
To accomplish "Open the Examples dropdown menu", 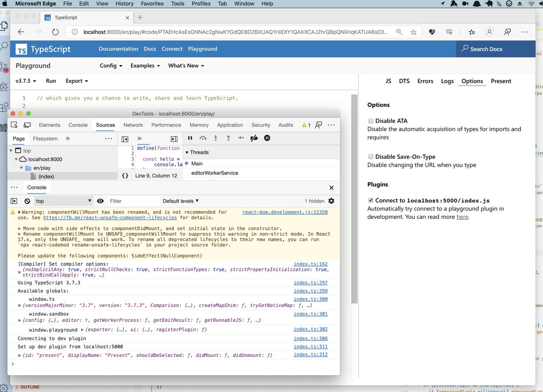I will [x=145, y=66].
